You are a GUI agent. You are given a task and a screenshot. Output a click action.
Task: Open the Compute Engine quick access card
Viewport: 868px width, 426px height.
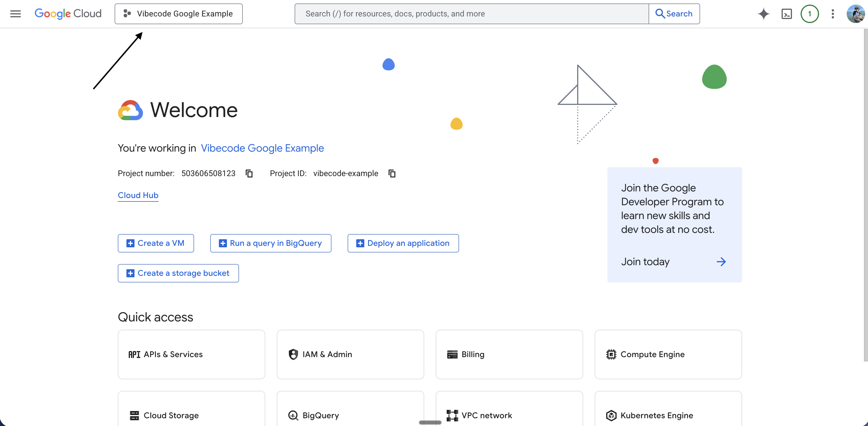point(668,355)
